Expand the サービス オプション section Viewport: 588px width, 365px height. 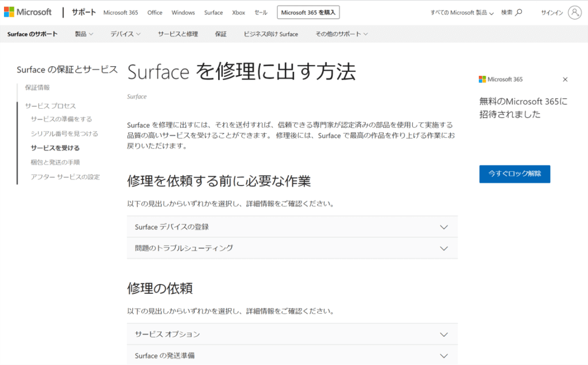[292, 334]
